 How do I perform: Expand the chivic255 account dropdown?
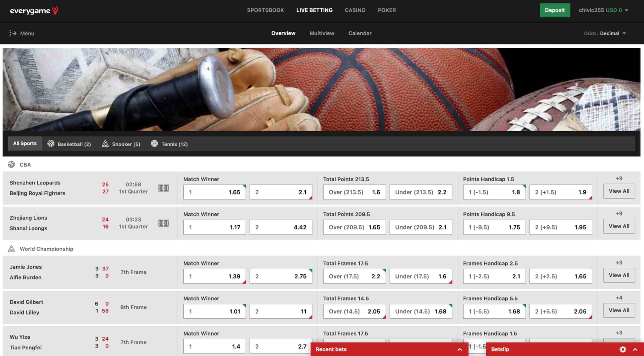coord(603,10)
